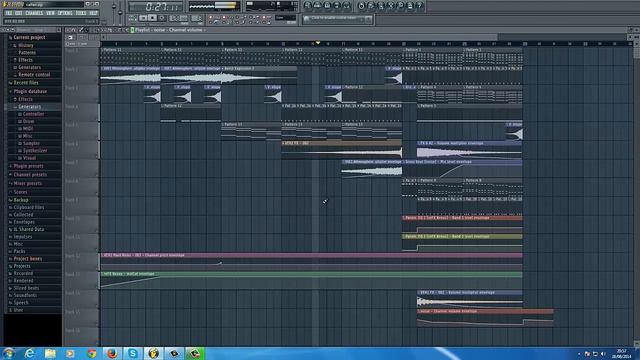Open Skype from taskbar
Screen dimensions: 640x360
click(x=133, y=353)
